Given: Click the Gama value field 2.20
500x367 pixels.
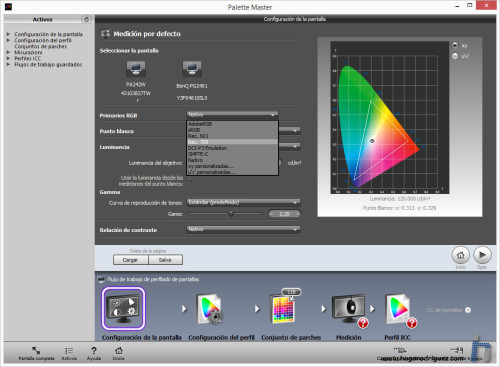Looking at the screenshot, I should [x=284, y=214].
